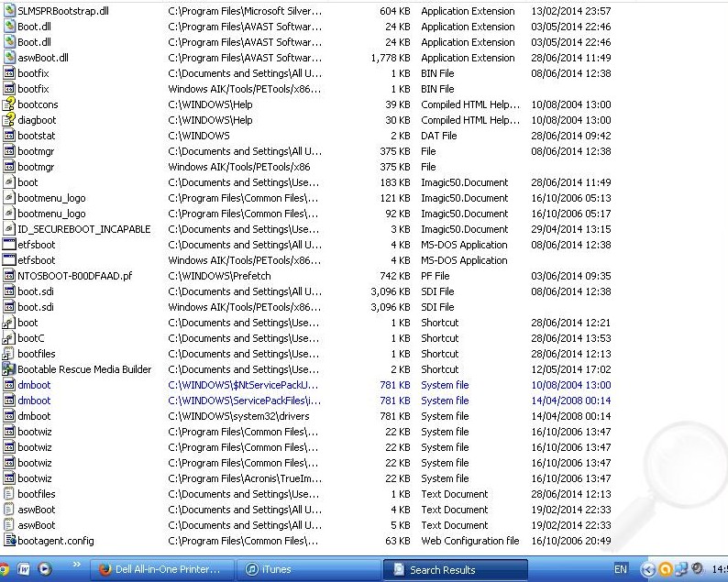728x582 pixels.
Task: Click the taskbar clock
Action: [x=720, y=569]
